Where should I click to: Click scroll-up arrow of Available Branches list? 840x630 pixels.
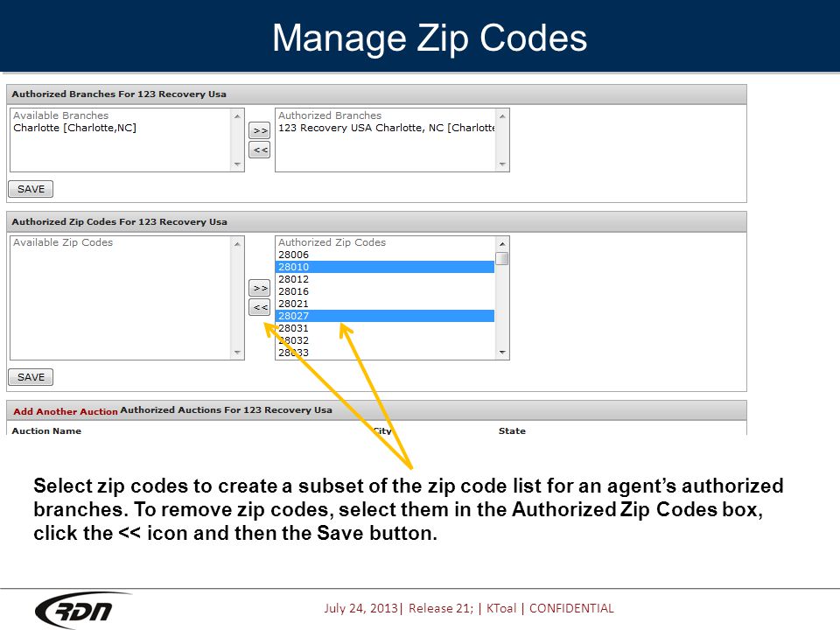pyautogui.click(x=237, y=116)
